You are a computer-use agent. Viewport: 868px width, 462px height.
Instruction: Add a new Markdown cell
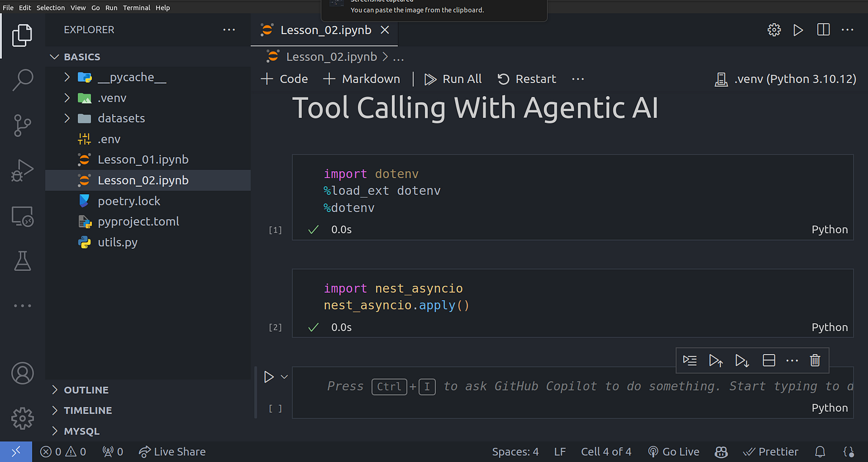(362, 79)
